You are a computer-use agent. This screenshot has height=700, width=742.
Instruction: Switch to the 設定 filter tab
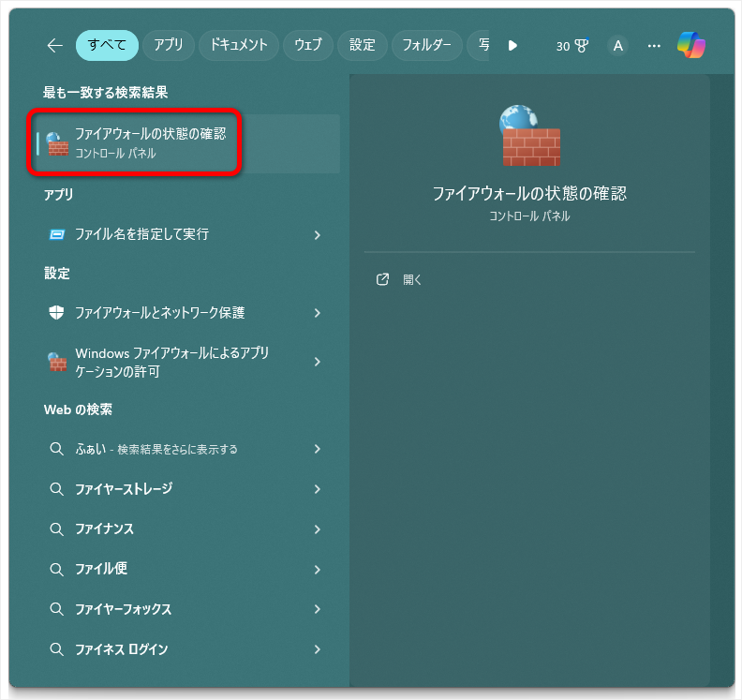tap(363, 45)
